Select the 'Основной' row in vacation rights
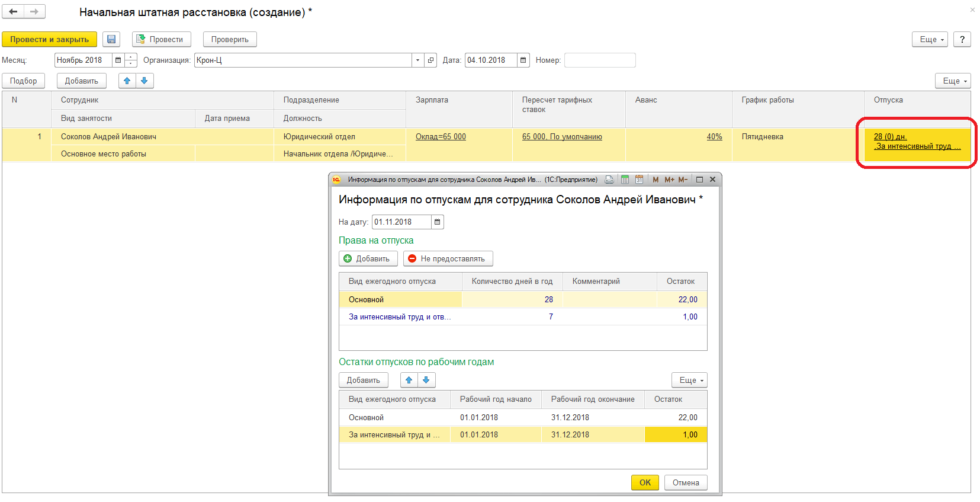The width and height of the screenshot is (980, 502). coord(367,299)
